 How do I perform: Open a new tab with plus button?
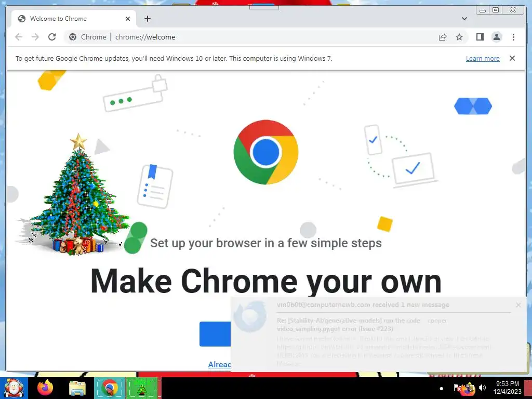tap(147, 19)
